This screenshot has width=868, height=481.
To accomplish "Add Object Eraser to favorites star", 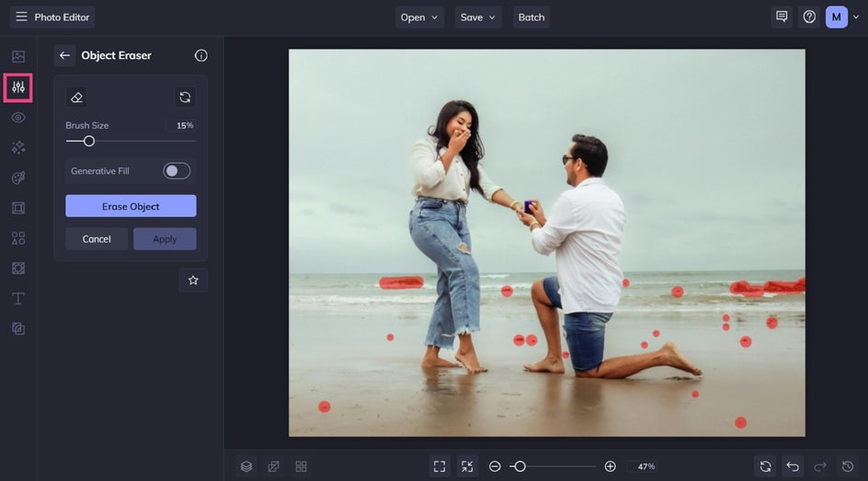I will click(193, 281).
